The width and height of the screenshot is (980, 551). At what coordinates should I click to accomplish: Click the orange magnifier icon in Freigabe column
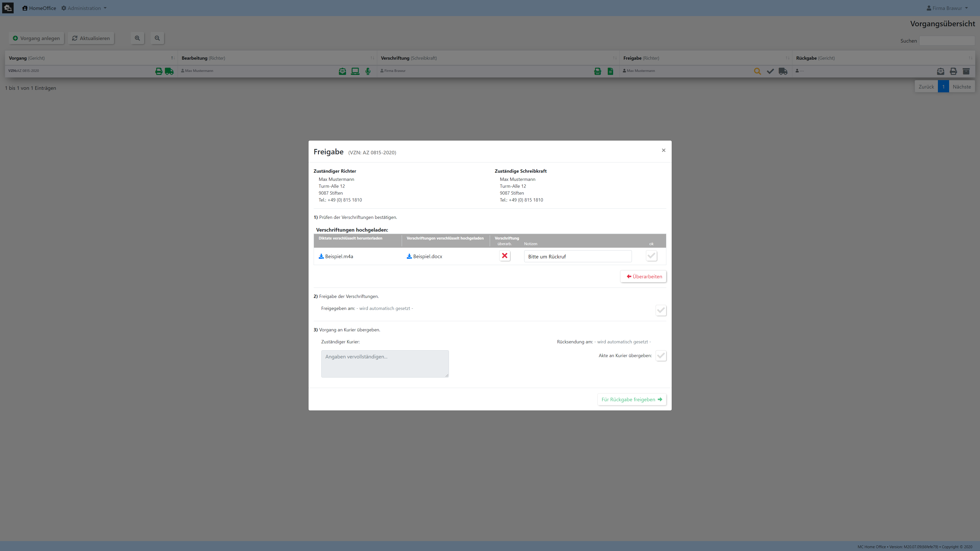coord(757,71)
